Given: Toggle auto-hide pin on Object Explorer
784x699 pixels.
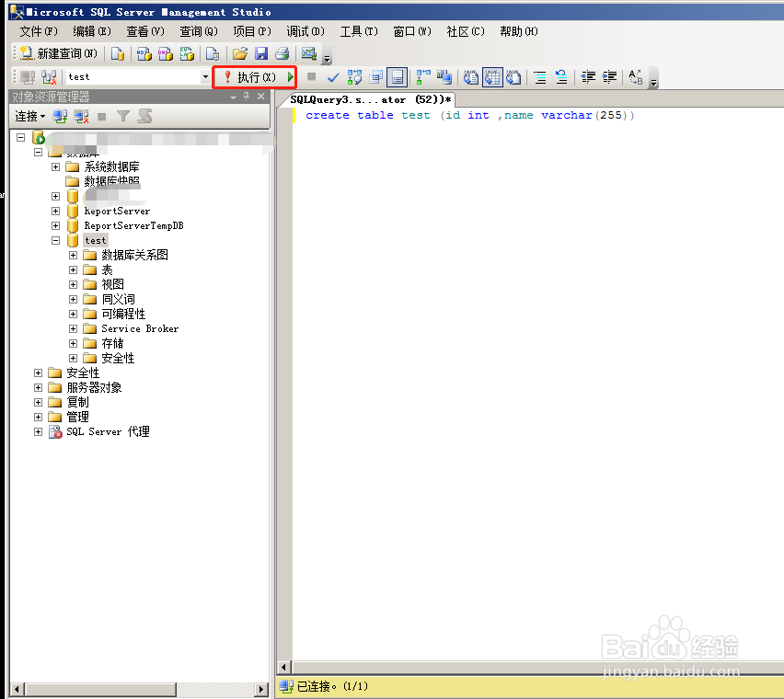Looking at the screenshot, I should [x=247, y=96].
